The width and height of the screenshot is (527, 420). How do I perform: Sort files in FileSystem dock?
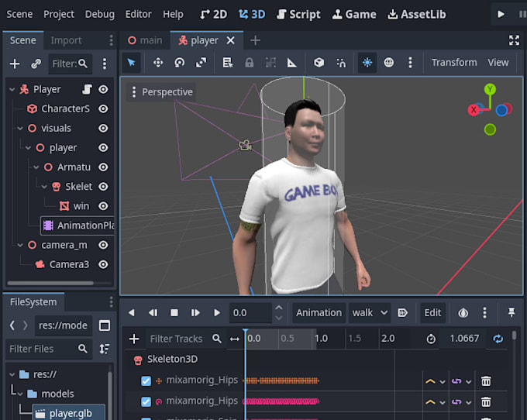[x=105, y=349]
